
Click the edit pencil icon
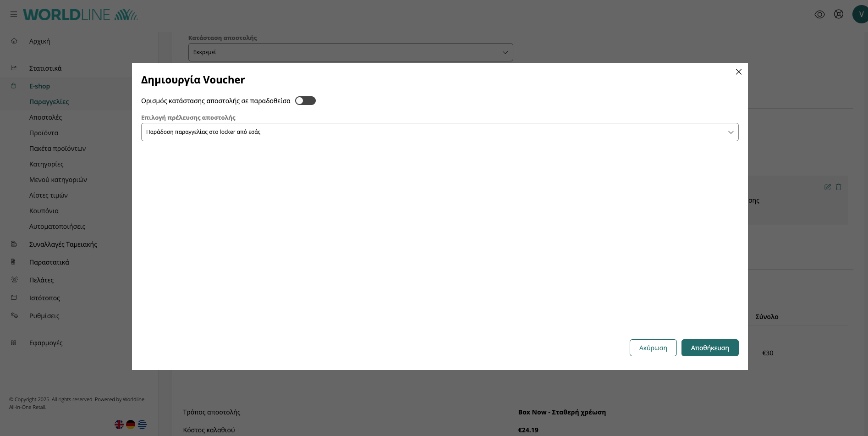pyautogui.click(x=827, y=187)
